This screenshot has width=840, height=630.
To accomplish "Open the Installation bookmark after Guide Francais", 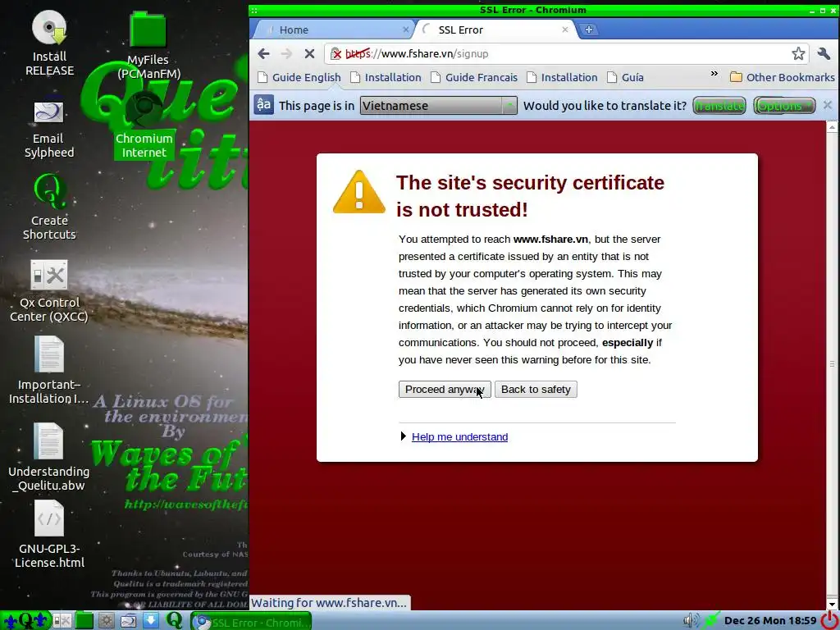I will coord(562,77).
